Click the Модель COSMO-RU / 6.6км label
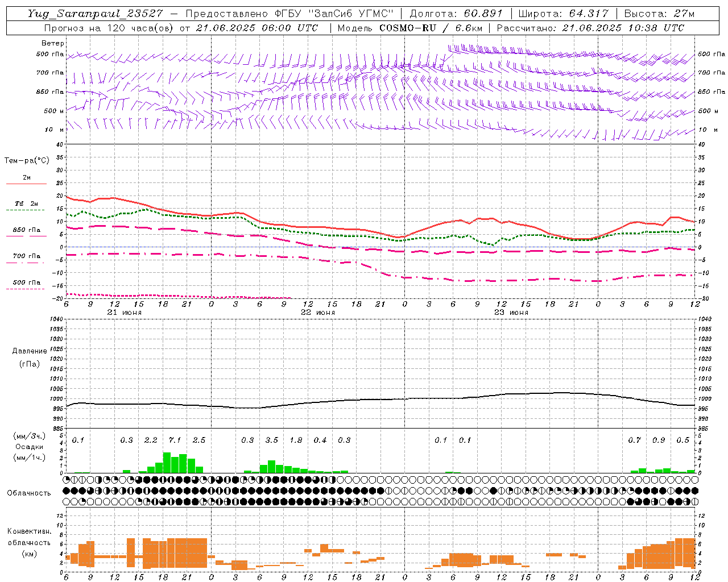The height and width of the screenshot is (582, 728). tap(409, 28)
